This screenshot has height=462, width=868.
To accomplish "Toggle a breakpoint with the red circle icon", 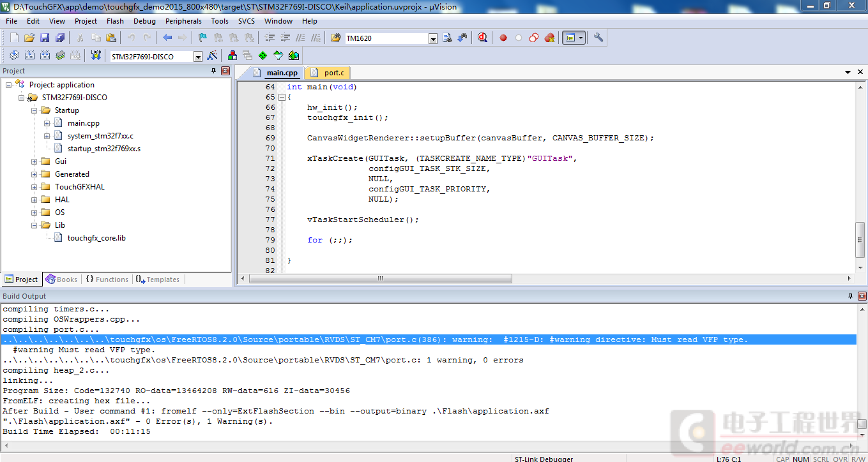I will click(x=503, y=38).
